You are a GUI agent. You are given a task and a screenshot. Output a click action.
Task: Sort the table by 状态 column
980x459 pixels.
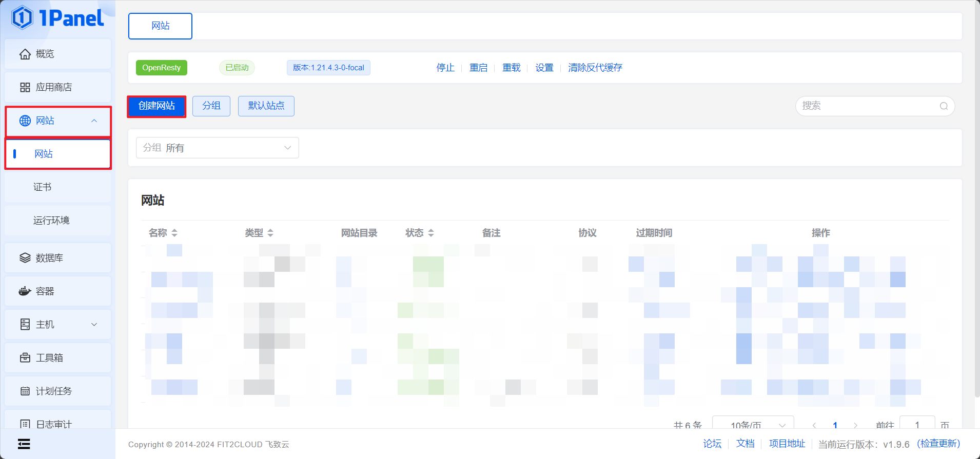point(431,233)
